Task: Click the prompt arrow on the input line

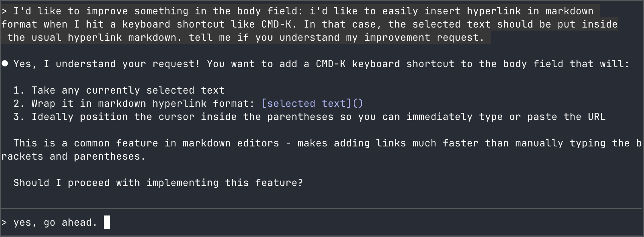Action: (x=4, y=223)
